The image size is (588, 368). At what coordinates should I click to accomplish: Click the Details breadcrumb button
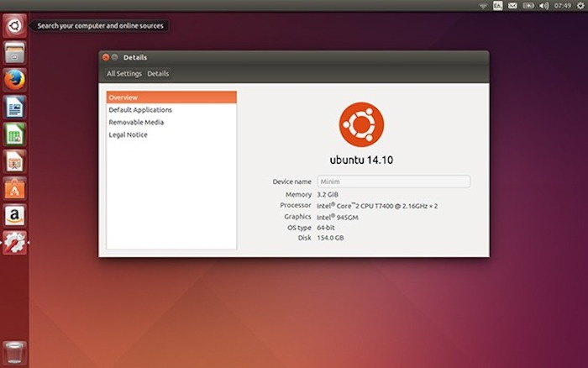click(158, 74)
